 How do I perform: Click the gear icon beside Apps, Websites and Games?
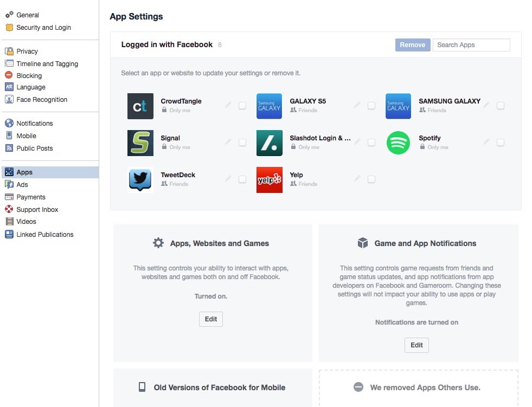pyautogui.click(x=158, y=243)
